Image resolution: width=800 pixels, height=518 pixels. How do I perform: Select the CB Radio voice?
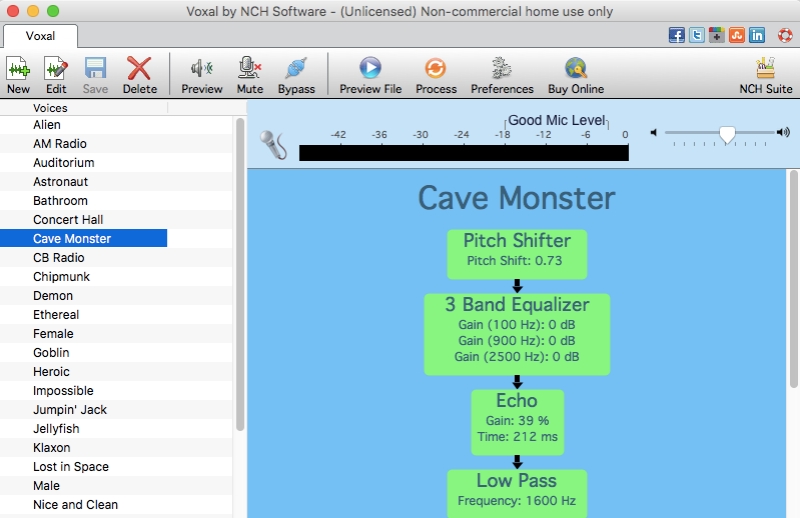(x=116, y=258)
